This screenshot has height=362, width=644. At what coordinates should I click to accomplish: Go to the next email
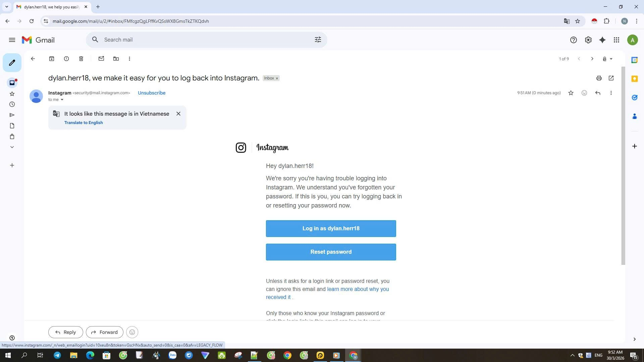pos(592,59)
